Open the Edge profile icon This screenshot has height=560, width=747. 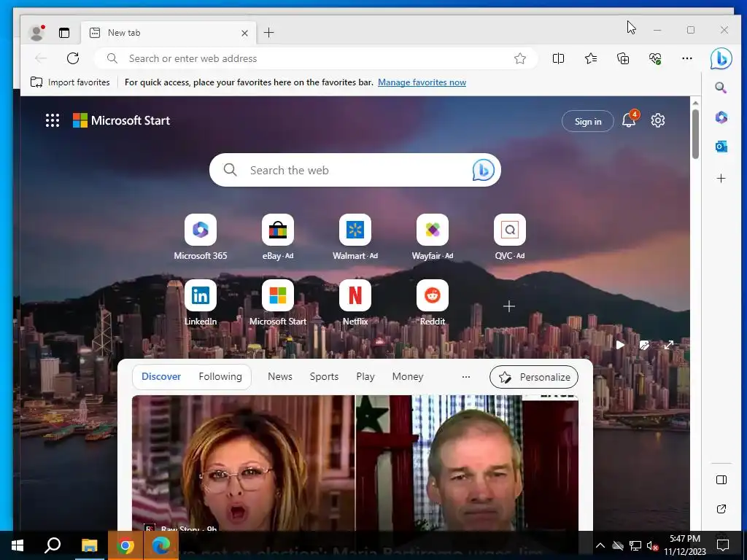pos(36,32)
